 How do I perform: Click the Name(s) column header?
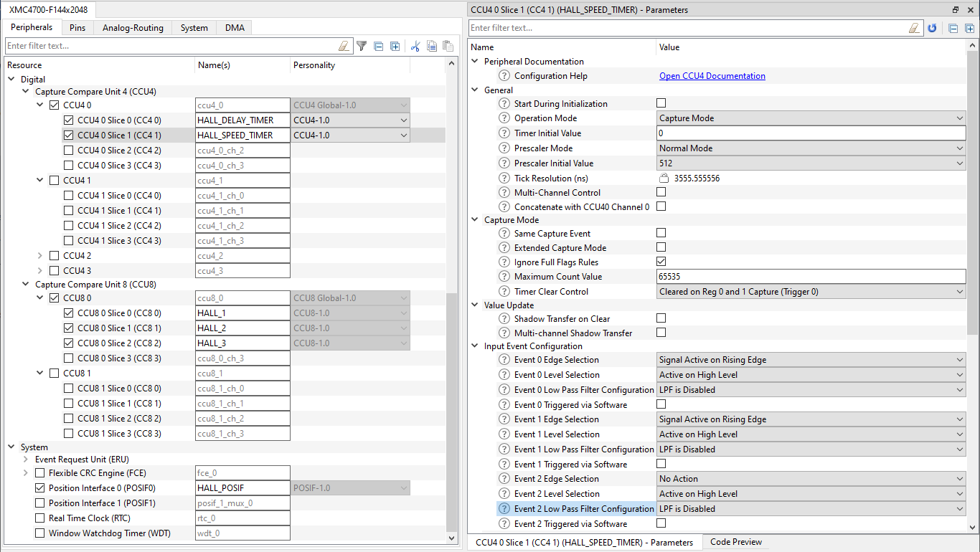(x=242, y=65)
